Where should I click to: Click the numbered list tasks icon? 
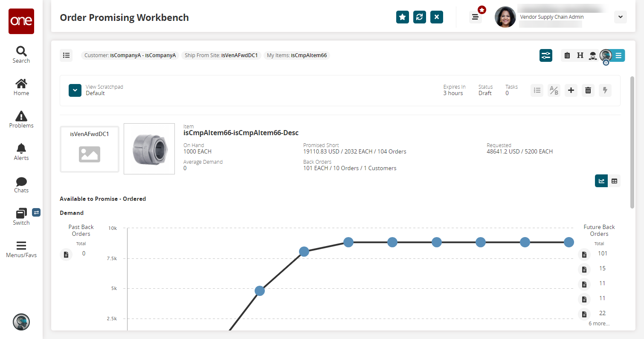coord(537,90)
